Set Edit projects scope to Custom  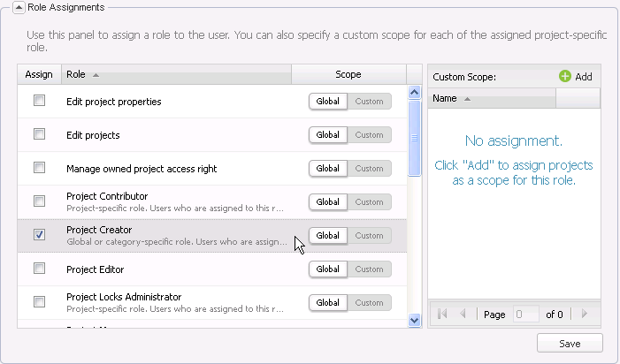(x=370, y=135)
